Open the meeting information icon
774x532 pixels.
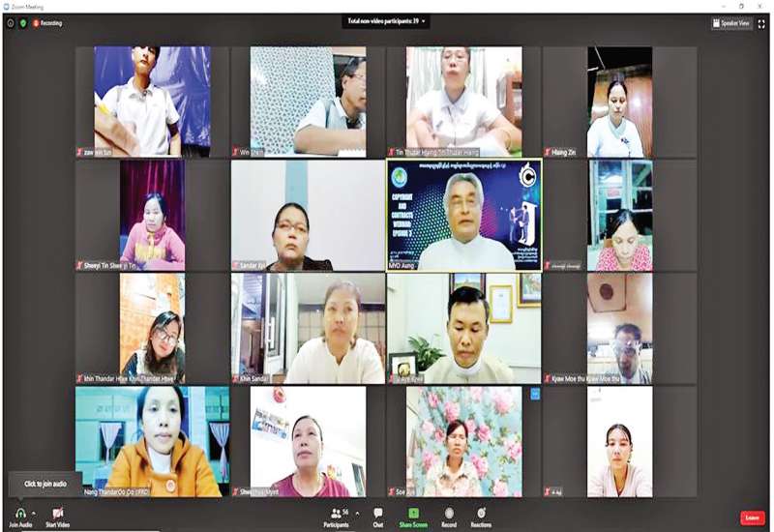point(11,22)
